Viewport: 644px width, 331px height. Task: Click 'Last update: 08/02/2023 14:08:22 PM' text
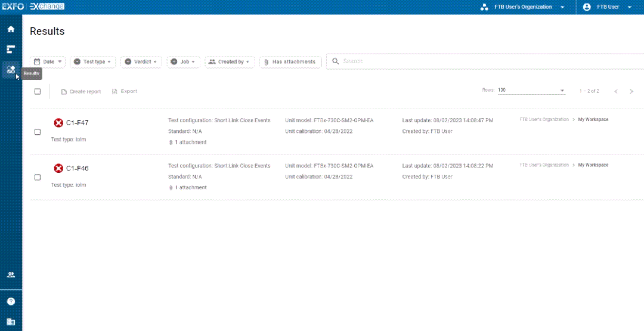pos(448,166)
